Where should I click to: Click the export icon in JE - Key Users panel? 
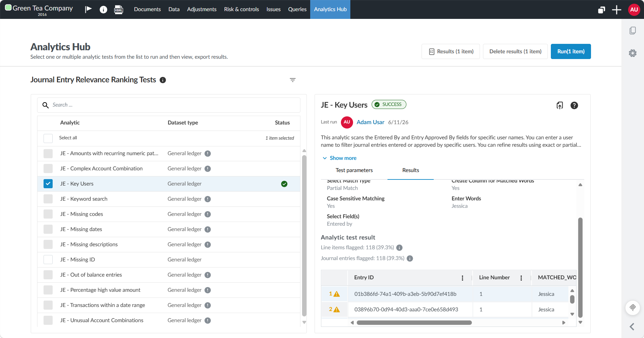point(560,105)
